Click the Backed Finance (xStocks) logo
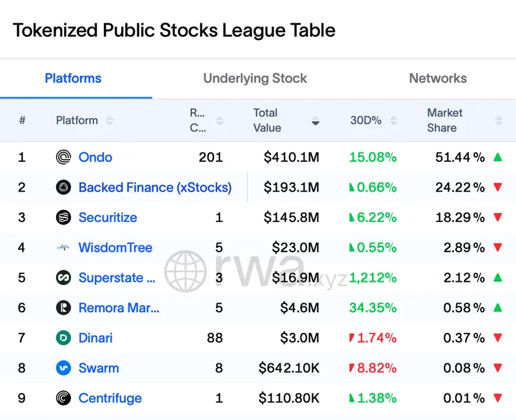This screenshot has width=516, height=420. pos(63,187)
